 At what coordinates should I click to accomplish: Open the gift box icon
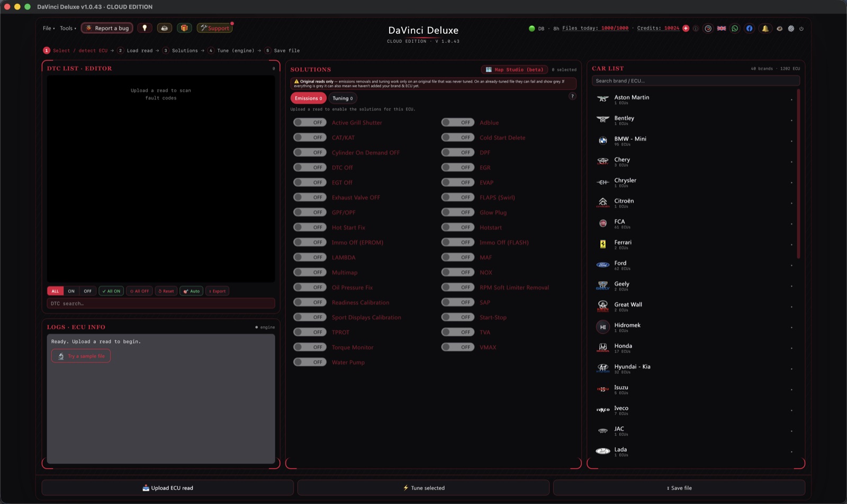pos(184,28)
